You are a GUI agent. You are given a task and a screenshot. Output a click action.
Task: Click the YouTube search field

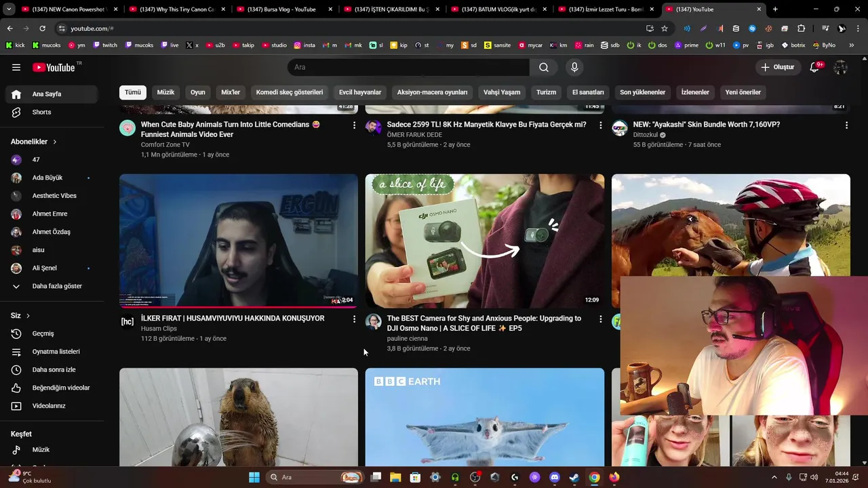pyautogui.click(x=409, y=67)
